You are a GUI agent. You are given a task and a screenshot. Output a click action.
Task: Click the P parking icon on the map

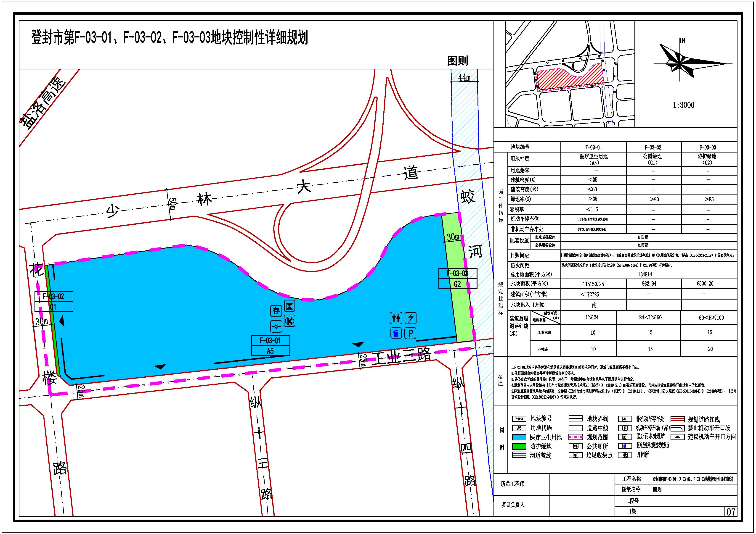410,333
